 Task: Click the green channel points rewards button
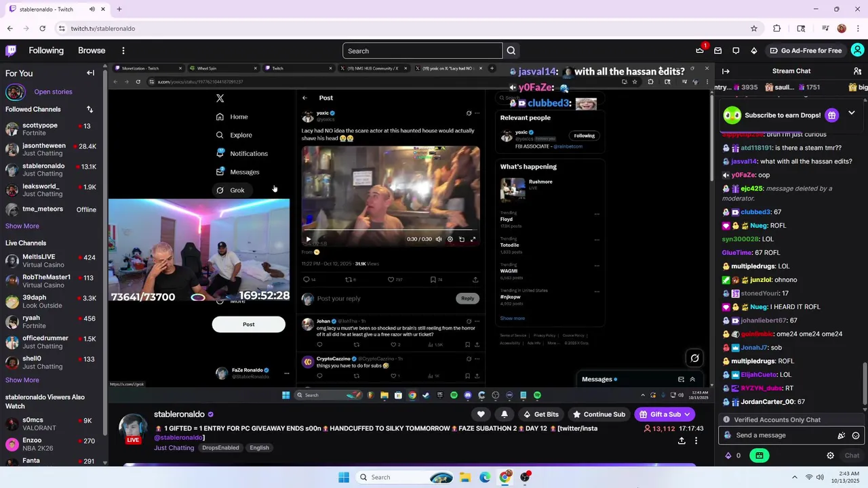[x=759, y=455]
